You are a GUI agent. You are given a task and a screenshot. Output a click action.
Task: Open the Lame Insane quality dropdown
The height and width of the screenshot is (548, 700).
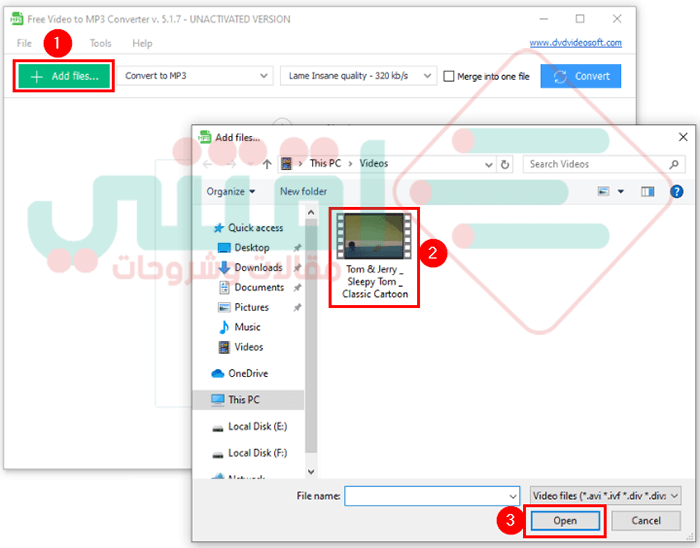358,76
